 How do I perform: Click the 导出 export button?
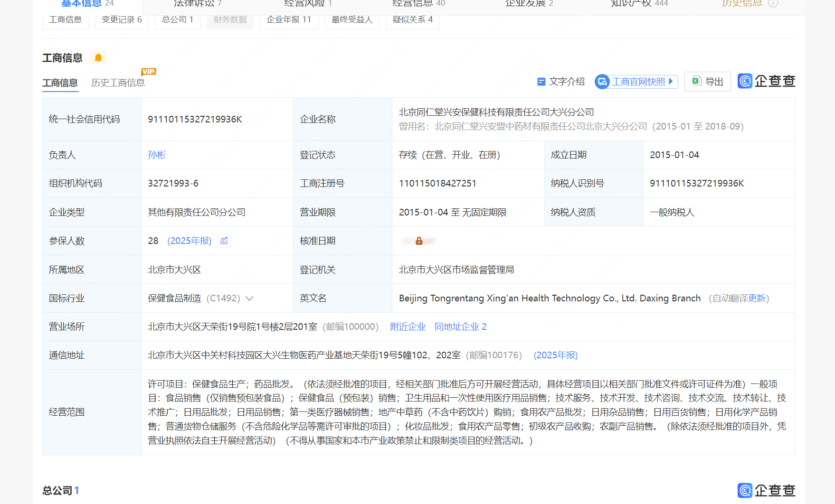(x=708, y=82)
